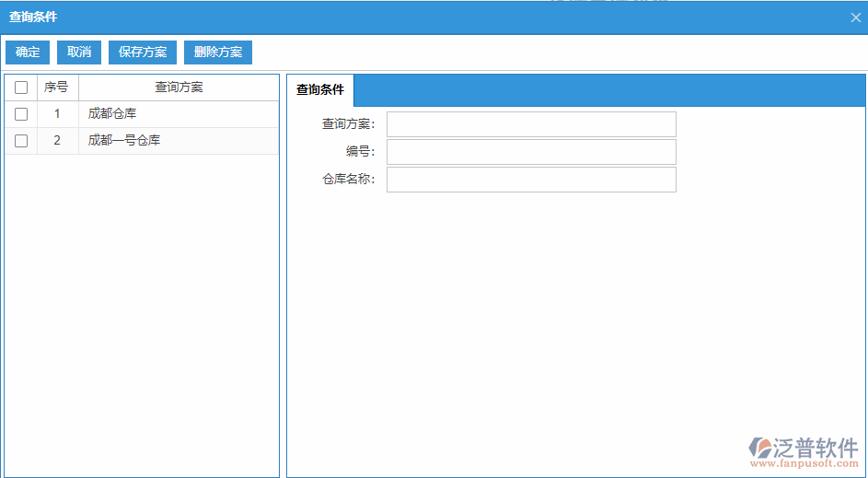Image resolution: width=868 pixels, height=478 pixels.
Task: Focus the 查询方案 input field
Action: click(531, 124)
